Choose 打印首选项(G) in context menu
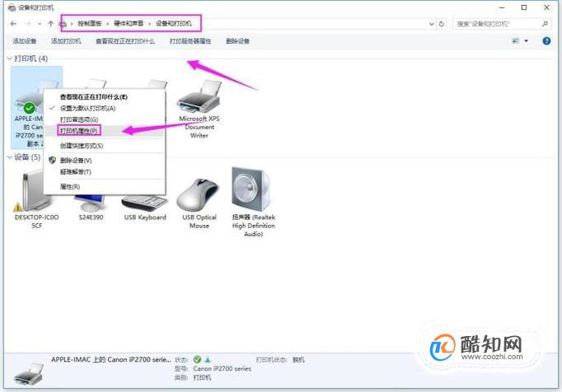The height and width of the screenshot is (392, 562). 105,119
